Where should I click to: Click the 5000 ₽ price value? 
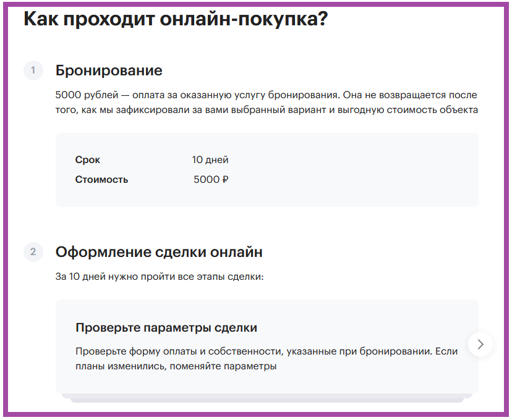pos(210,179)
